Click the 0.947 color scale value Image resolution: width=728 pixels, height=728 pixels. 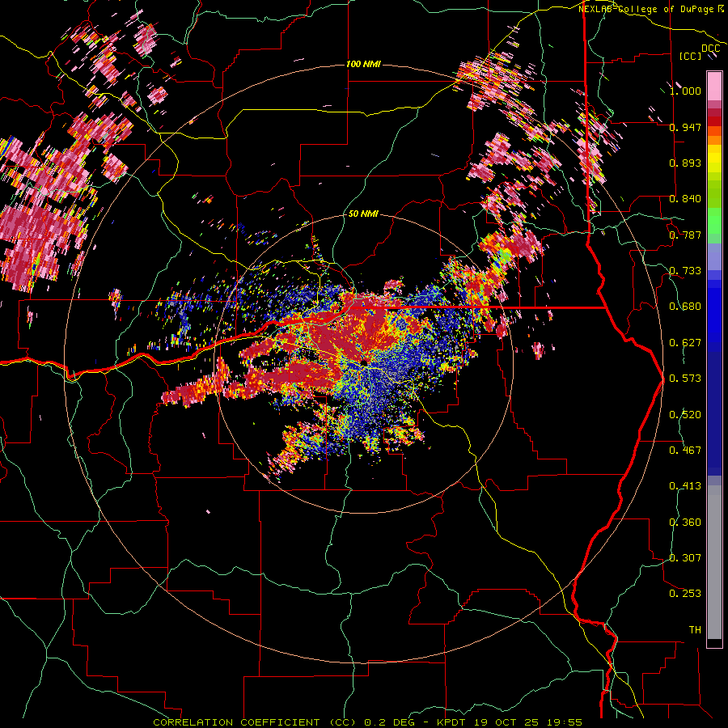click(x=685, y=127)
